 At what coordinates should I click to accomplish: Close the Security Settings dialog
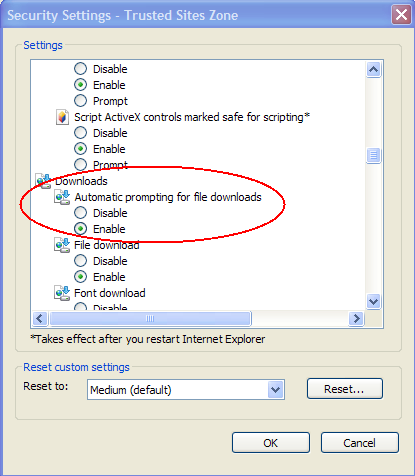401,15
